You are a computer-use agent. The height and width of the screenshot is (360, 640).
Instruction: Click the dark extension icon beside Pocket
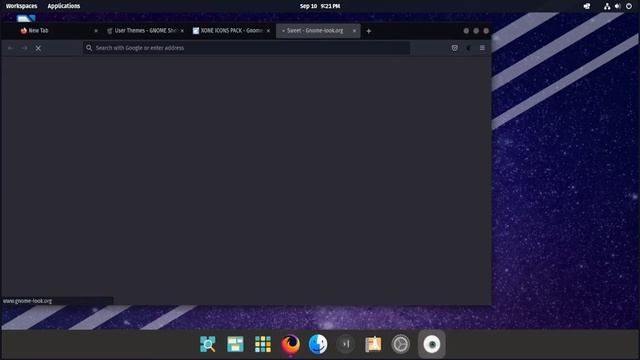[x=468, y=48]
